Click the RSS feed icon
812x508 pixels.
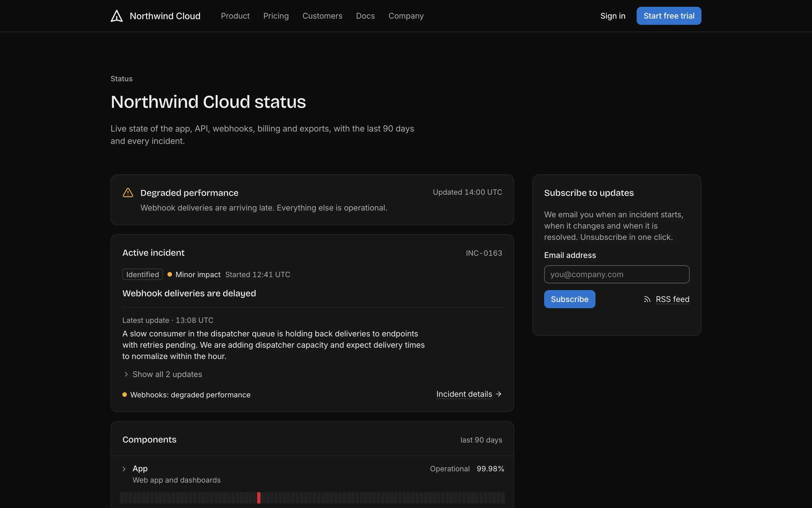[x=647, y=299]
